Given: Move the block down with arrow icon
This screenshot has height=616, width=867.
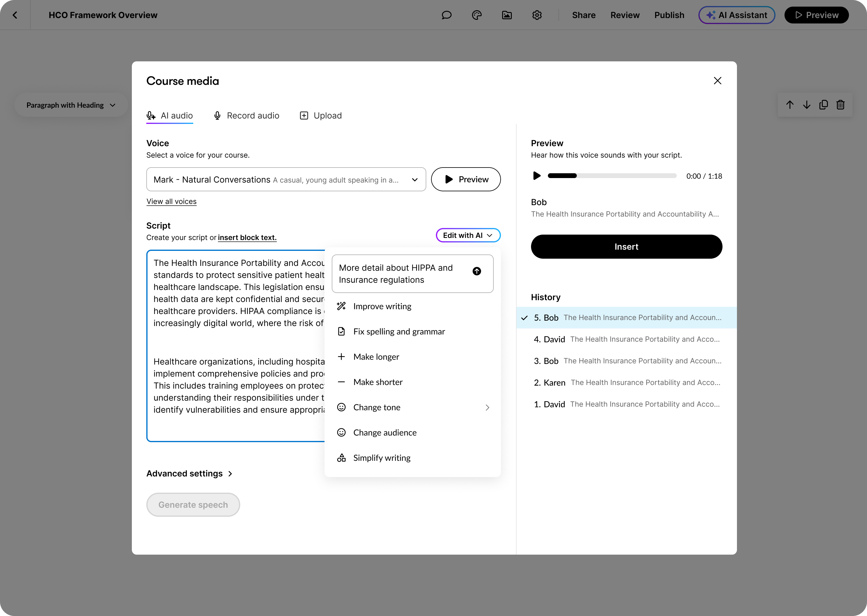Looking at the screenshot, I should [807, 105].
